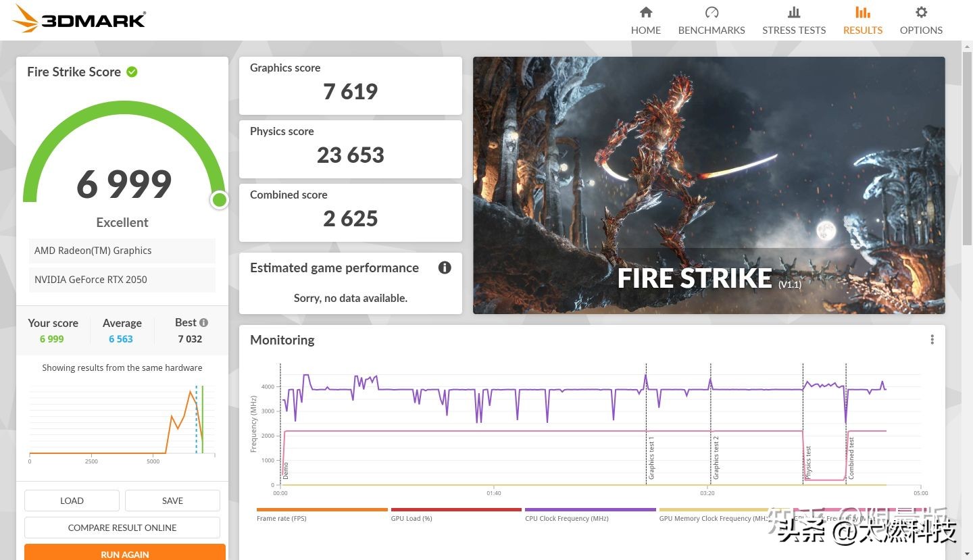Click the Fire Strike preview image

point(709,185)
